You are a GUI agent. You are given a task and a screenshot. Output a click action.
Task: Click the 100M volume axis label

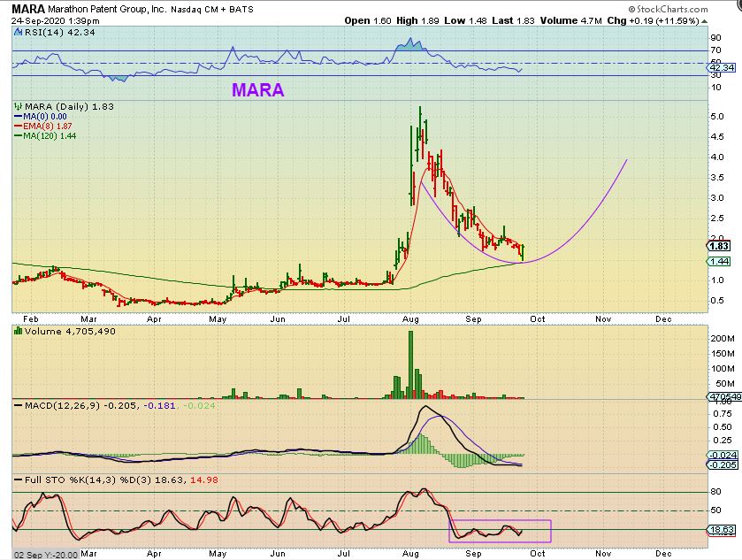723,368
